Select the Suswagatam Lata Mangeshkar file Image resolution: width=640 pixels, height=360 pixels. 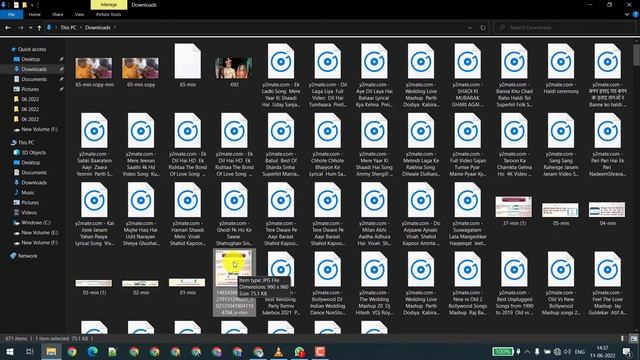[x=467, y=214]
